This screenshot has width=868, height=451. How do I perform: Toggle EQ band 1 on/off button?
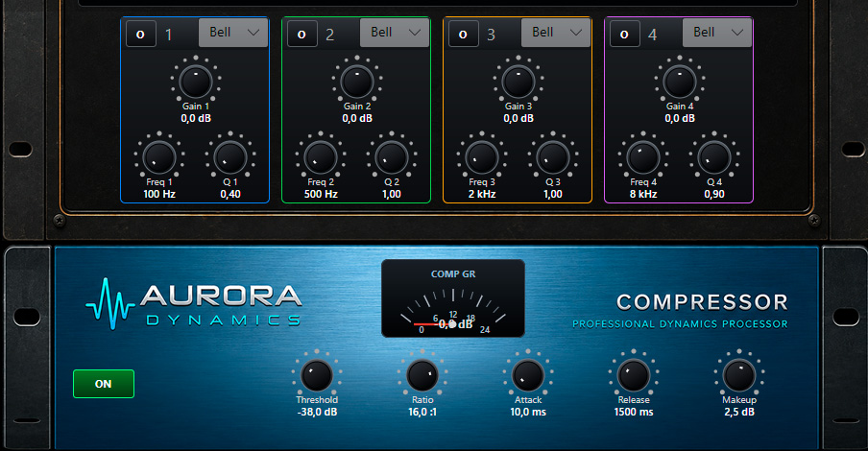[x=140, y=34]
